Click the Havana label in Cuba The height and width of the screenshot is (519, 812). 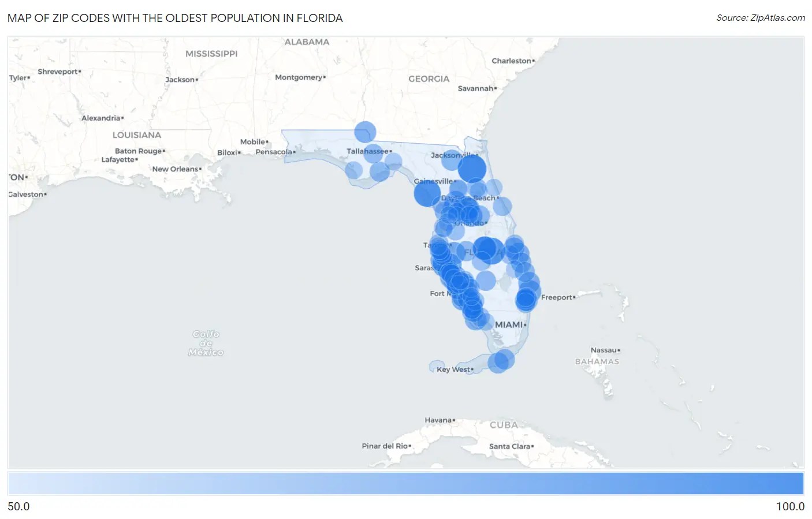437,420
